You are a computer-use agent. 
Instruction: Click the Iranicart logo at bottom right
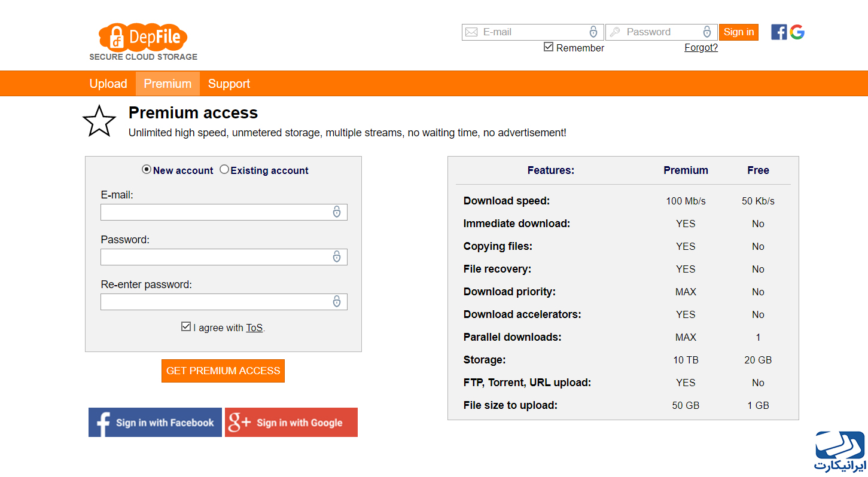pos(840,451)
